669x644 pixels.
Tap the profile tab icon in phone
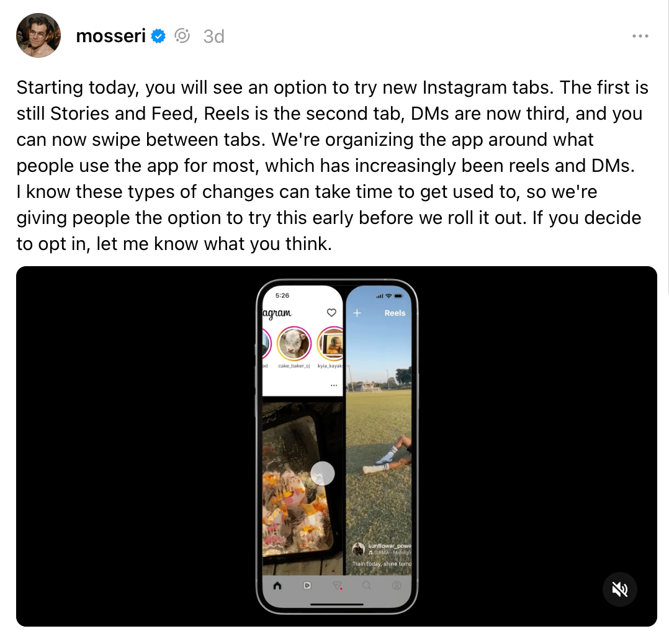pyautogui.click(x=397, y=586)
